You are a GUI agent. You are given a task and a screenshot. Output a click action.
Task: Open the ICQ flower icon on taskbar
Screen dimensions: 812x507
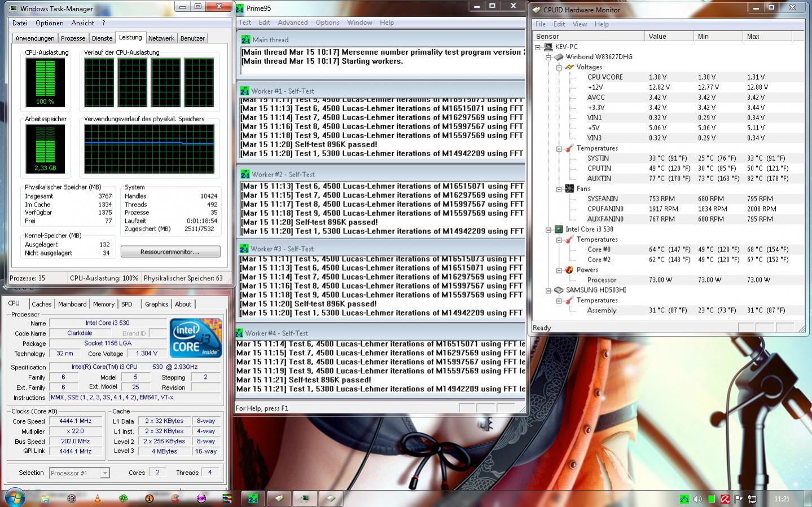(123, 499)
